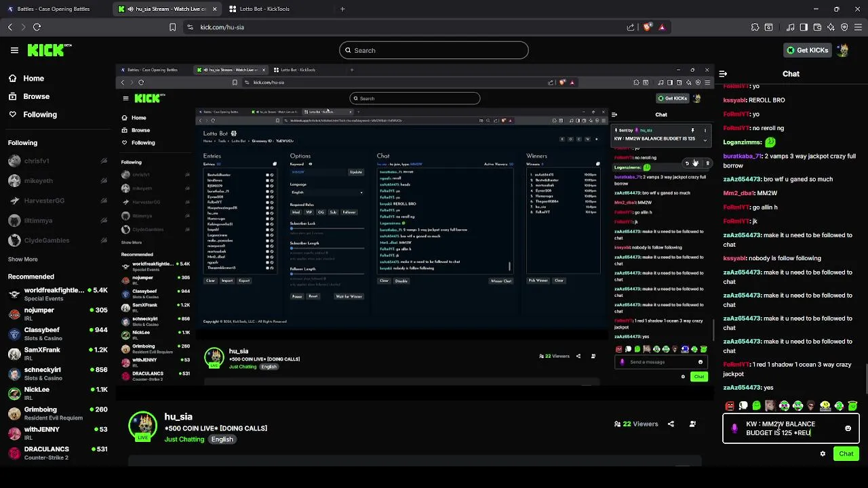Image resolution: width=868 pixels, height=488 pixels.
Task: Pick the yellow laptop emote in outer chat
Action: coord(825,406)
